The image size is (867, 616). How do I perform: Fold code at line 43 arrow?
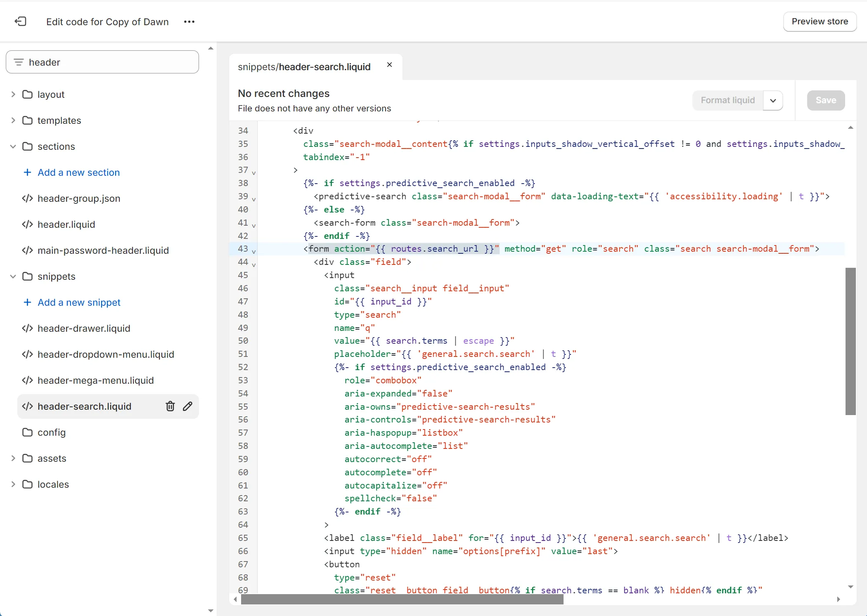(253, 251)
